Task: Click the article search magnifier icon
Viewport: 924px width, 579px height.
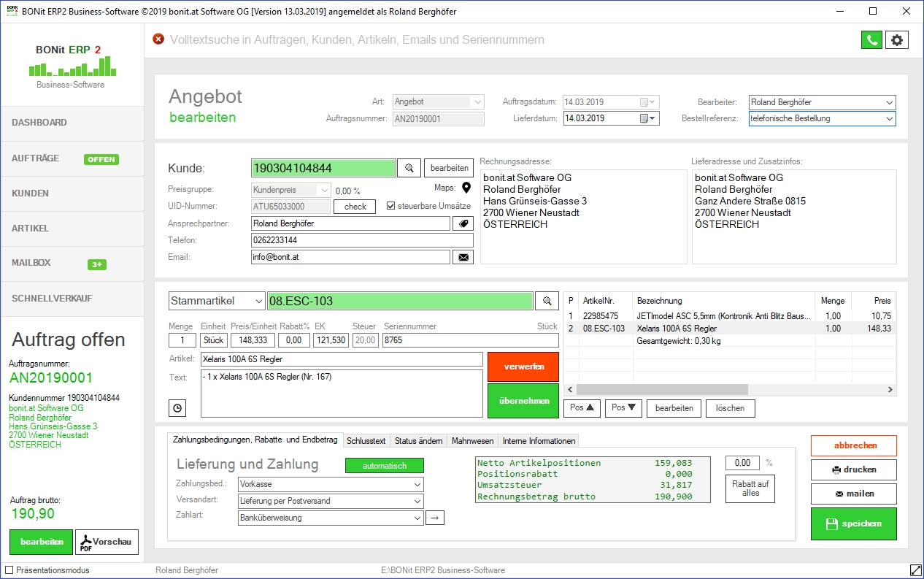Action: [547, 301]
